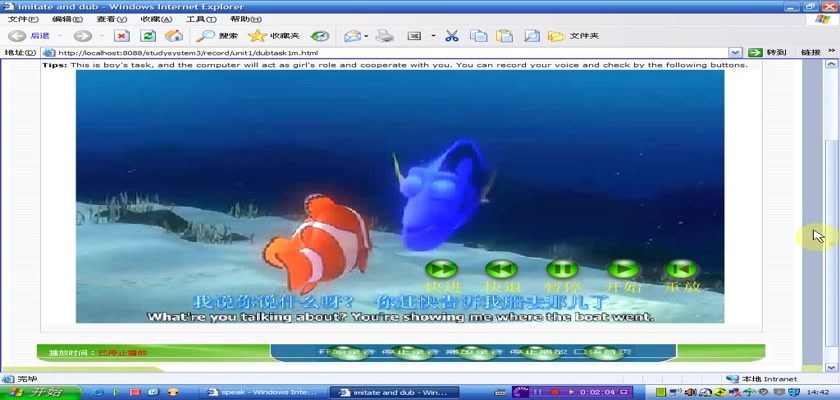Image resolution: width=840 pixels, height=400 pixels.
Task: Click Internet Explorer quick launch icon
Action: [x=98, y=393]
